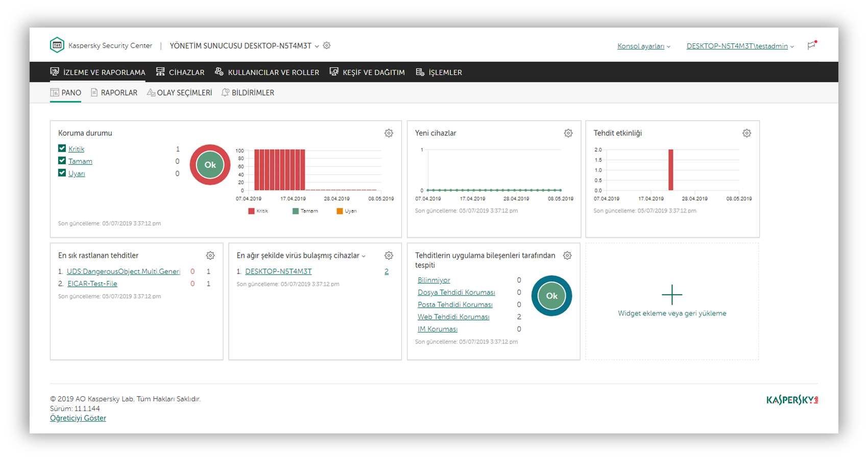Image resolution: width=868 pixels, height=461 pixels.
Task: Open the Tamam status link
Action: click(80, 161)
